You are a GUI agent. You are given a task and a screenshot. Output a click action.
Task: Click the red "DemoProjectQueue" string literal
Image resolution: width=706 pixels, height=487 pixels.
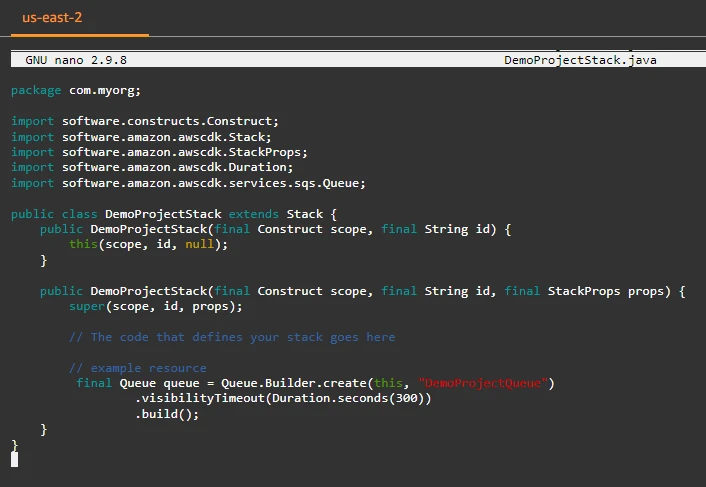(486, 383)
